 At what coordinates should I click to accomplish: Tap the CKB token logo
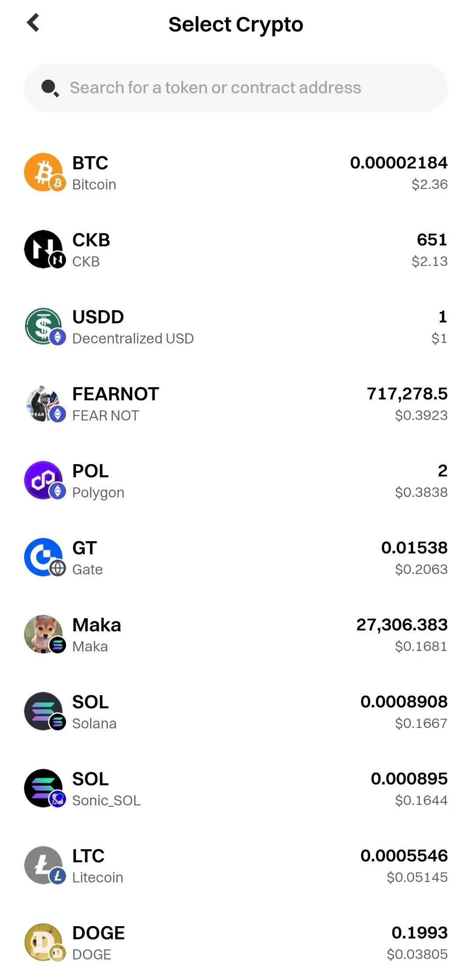[43, 249]
